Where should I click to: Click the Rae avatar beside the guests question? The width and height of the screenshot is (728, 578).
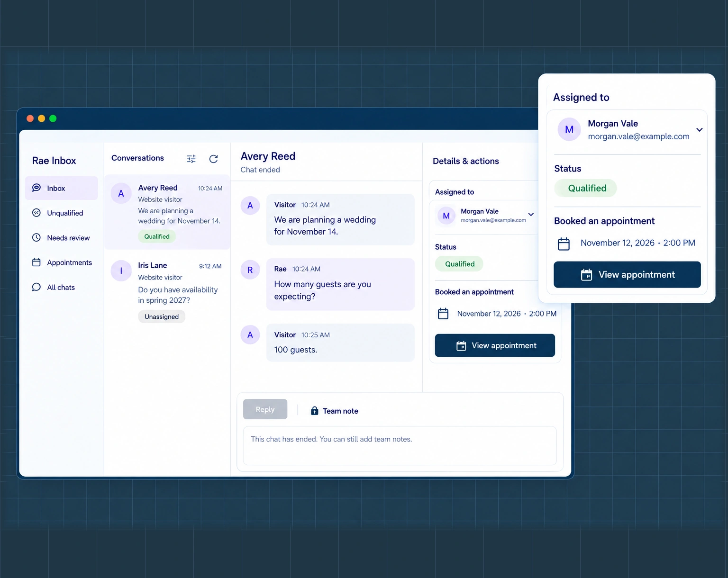point(250,270)
